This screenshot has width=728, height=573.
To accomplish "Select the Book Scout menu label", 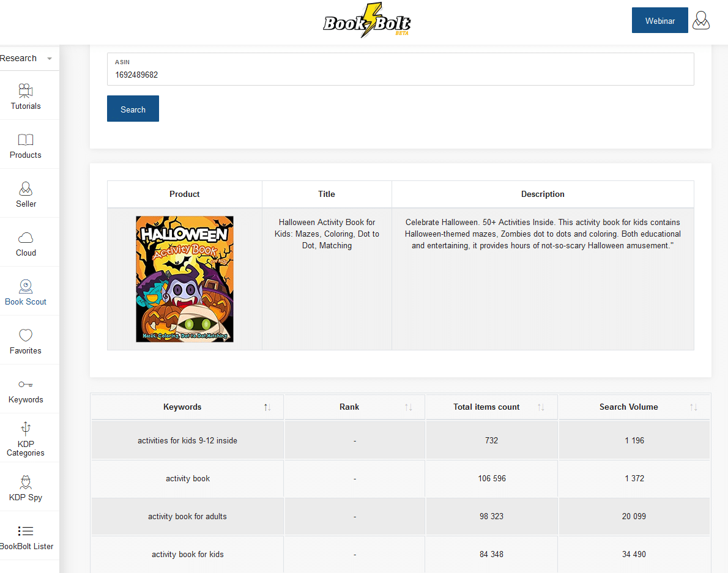I will [x=26, y=301].
